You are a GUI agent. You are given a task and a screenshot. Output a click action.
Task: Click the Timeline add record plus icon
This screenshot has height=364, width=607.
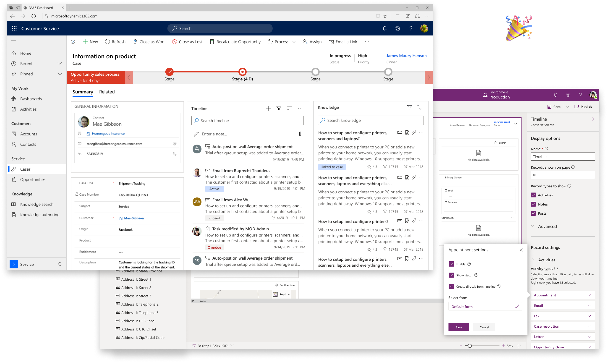coord(268,108)
